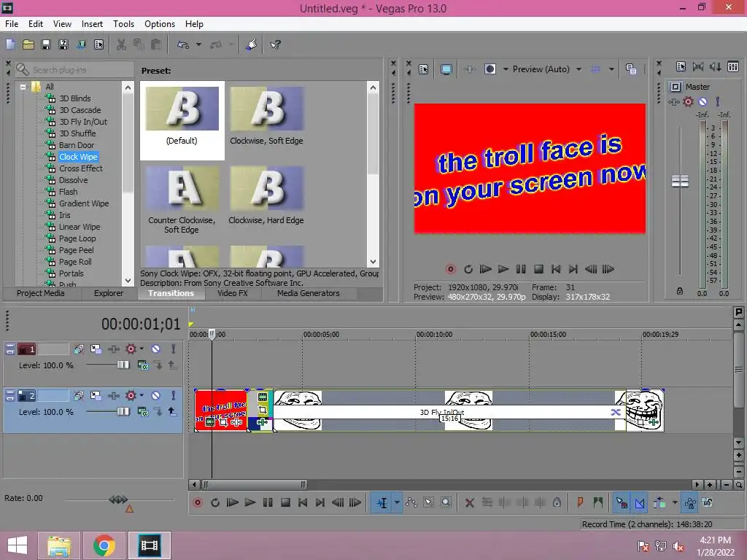Select the 3D Shuffle transition
747x560 pixels.
point(77,133)
